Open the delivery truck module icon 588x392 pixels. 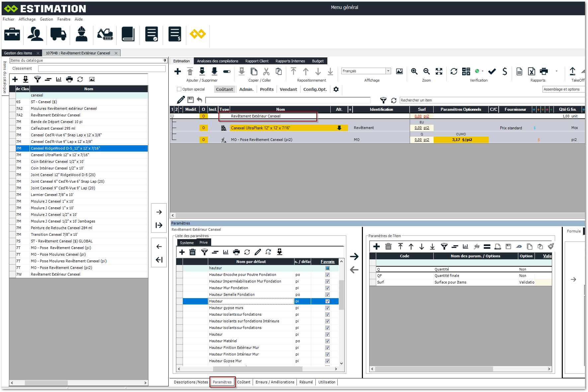(x=58, y=34)
